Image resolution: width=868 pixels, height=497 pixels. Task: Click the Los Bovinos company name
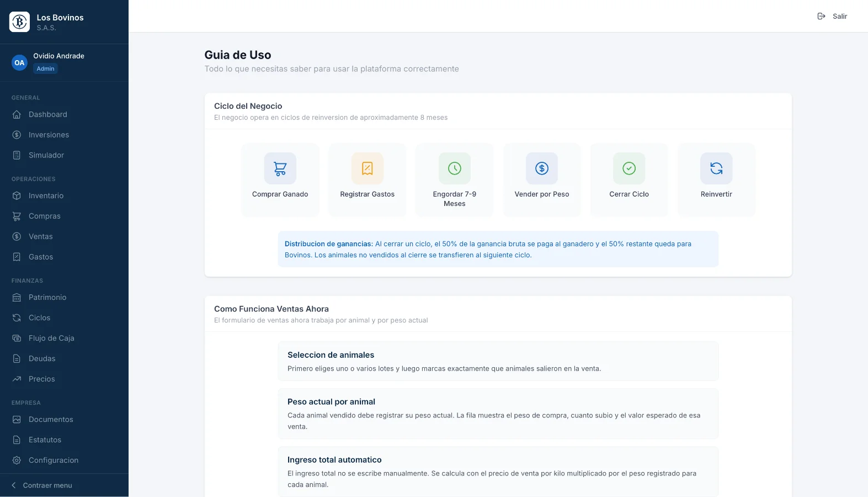60,18
